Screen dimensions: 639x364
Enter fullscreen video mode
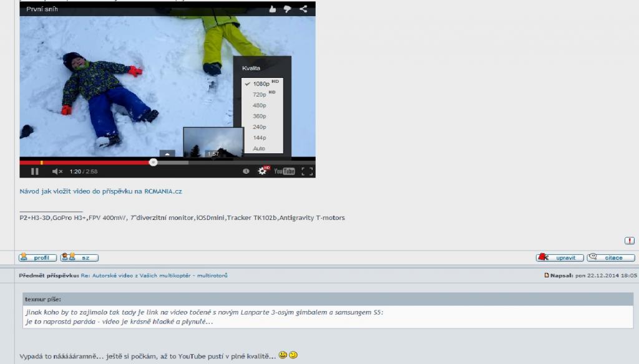click(x=307, y=171)
